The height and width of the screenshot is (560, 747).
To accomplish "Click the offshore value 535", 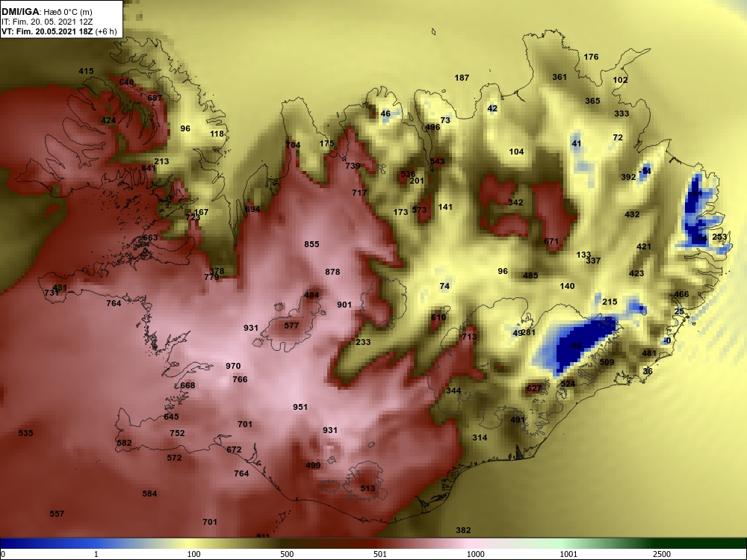I will pos(25,433).
